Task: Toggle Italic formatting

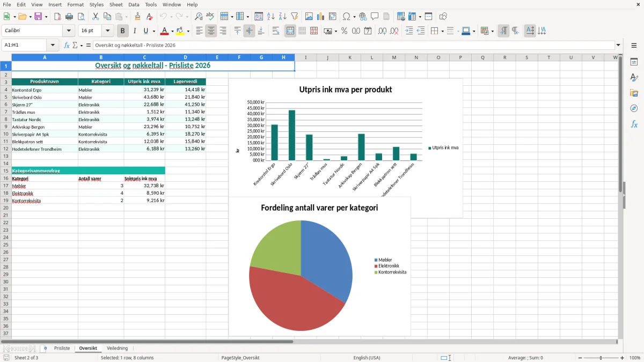Action: 135,31
